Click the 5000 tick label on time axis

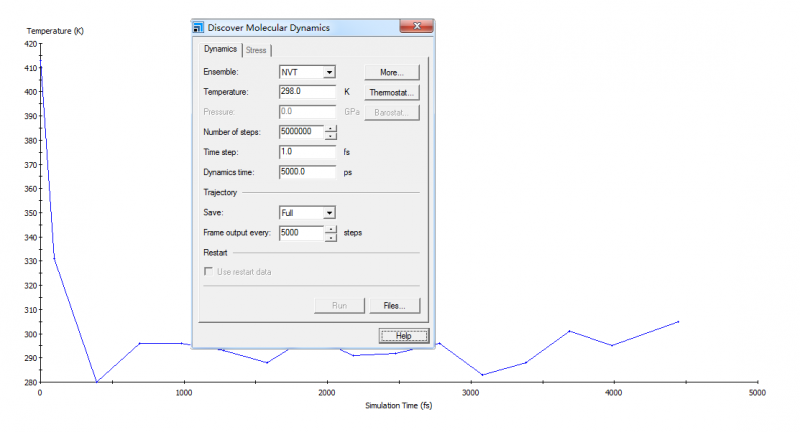coord(757,393)
